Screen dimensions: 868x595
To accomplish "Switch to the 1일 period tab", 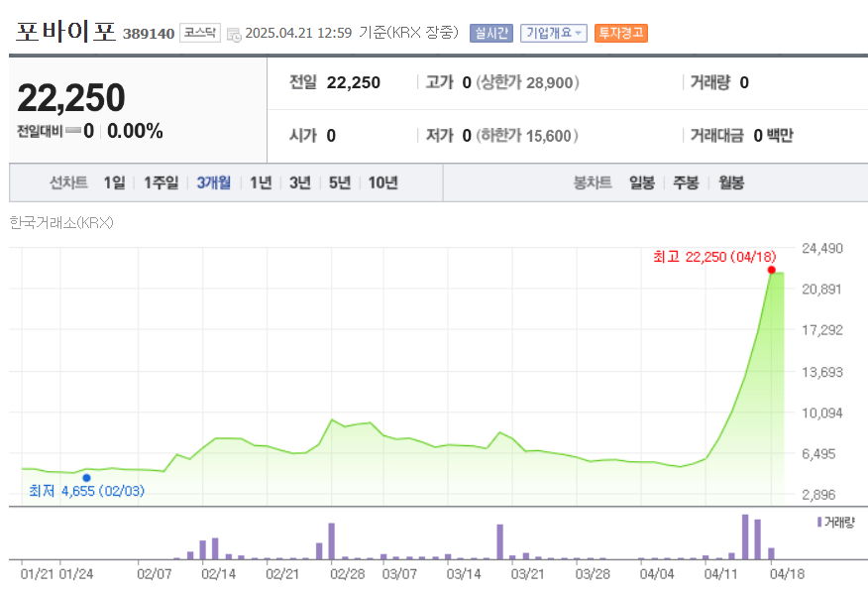I will 117,183.
